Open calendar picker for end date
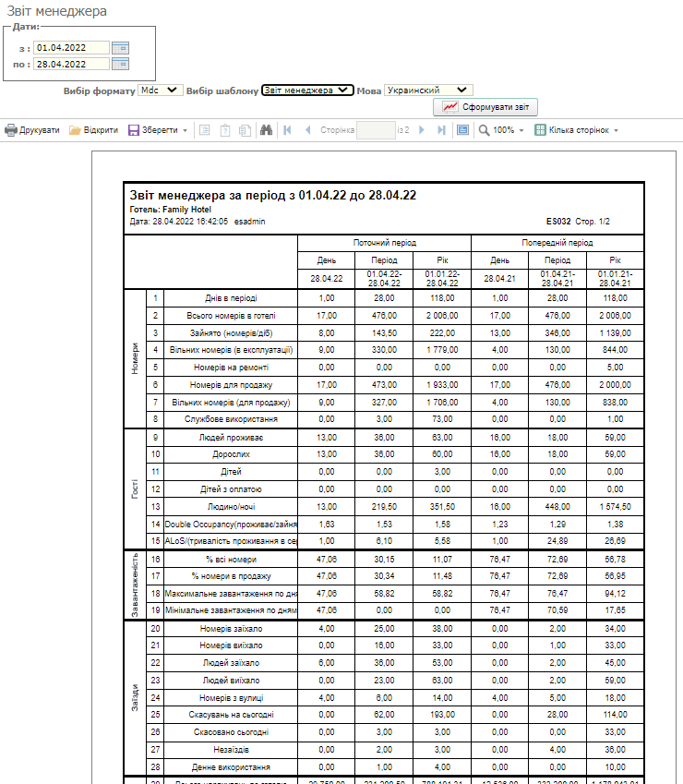Image resolution: width=683 pixels, height=784 pixels. click(120, 64)
